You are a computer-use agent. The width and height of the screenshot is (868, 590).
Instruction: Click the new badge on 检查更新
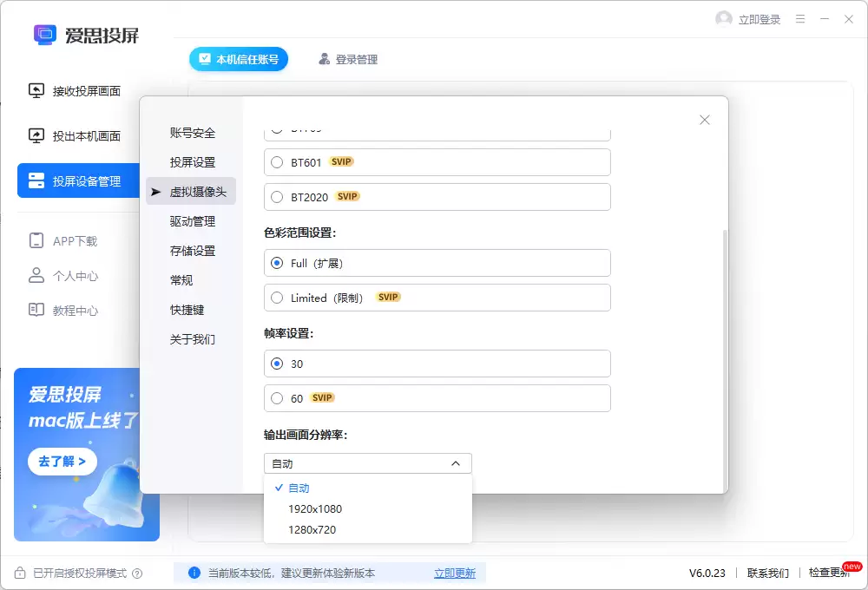852,567
